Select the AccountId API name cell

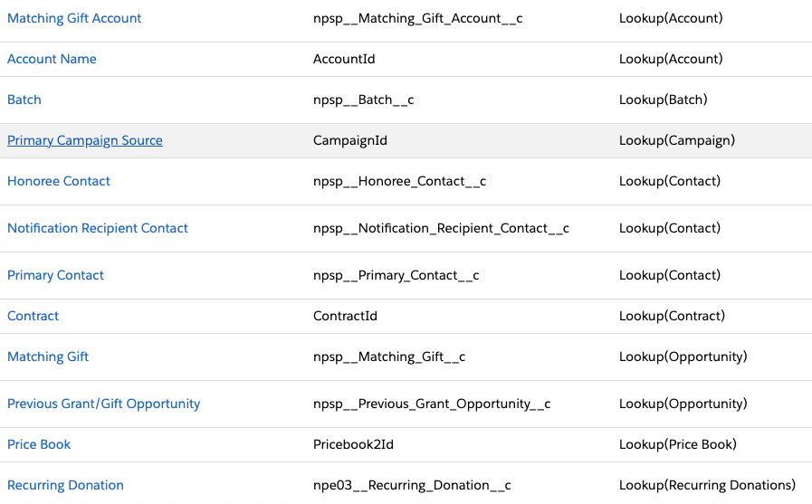344,59
